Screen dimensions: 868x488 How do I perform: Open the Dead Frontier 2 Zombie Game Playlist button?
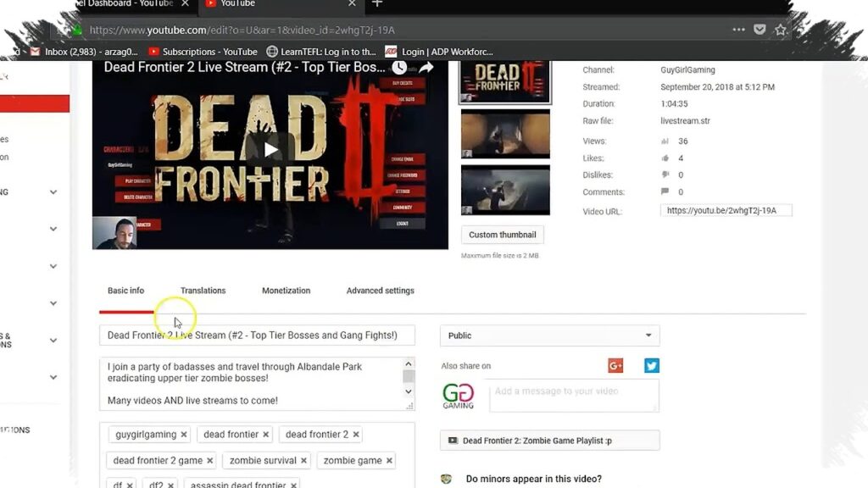pyautogui.click(x=549, y=441)
